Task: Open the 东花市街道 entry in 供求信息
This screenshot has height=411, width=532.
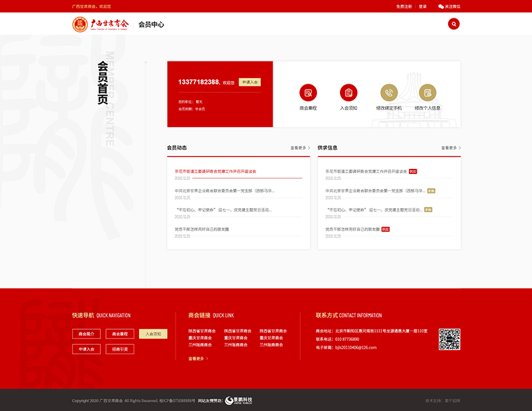Action: pos(366,171)
